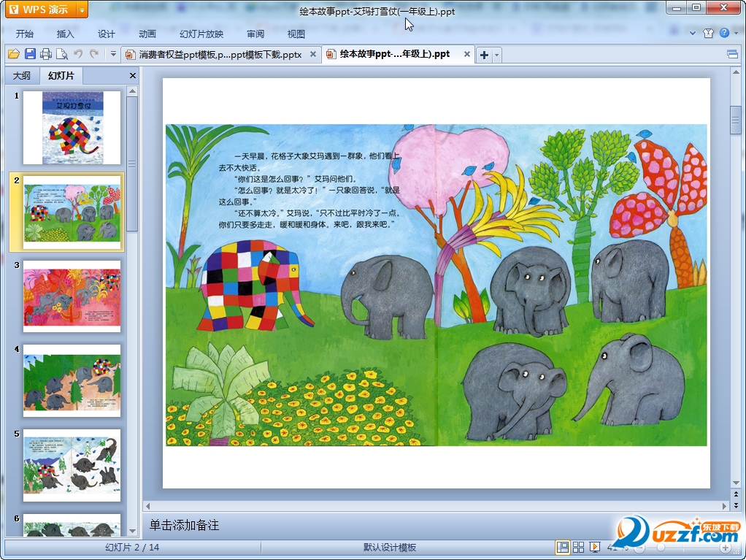Open the 开始 ribbon tab
The image size is (746, 560).
25,34
